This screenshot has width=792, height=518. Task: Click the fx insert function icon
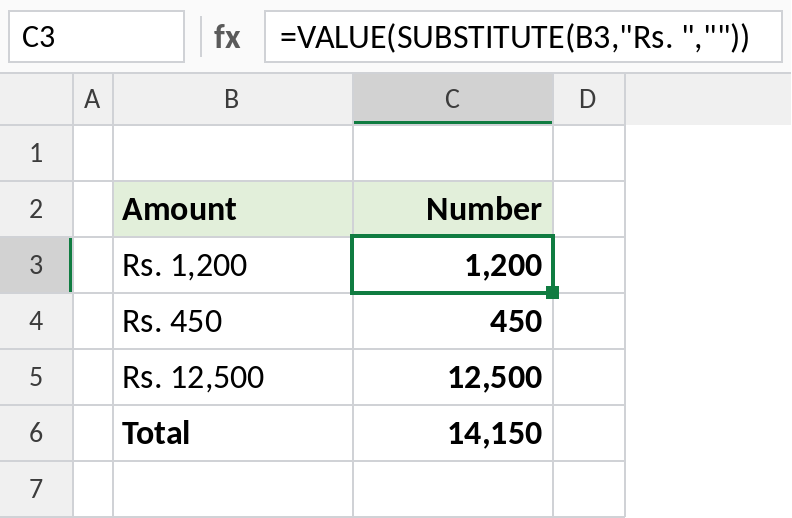227,37
